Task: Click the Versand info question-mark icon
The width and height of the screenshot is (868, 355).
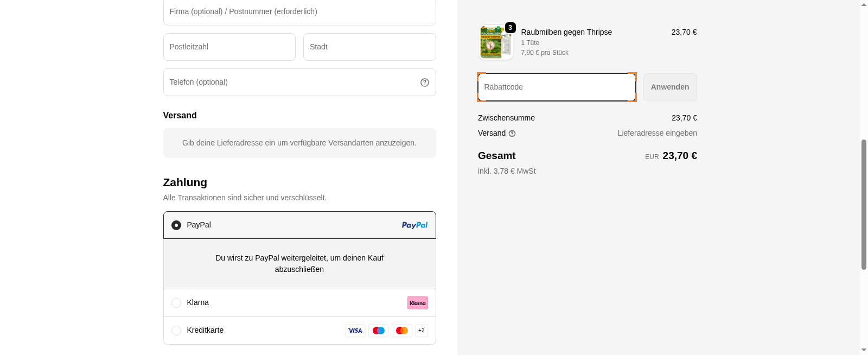Action: (x=512, y=134)
